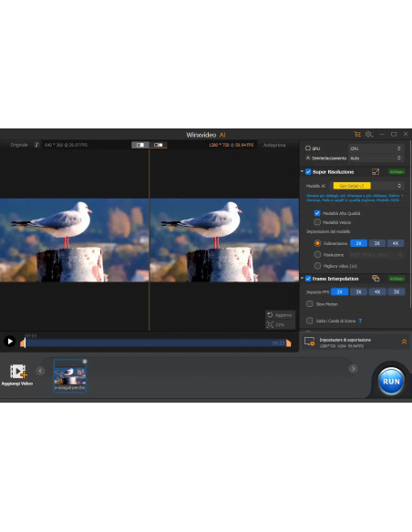
Task: Open the disabled Risoluzione size dropdown
Action: (376, 254)
